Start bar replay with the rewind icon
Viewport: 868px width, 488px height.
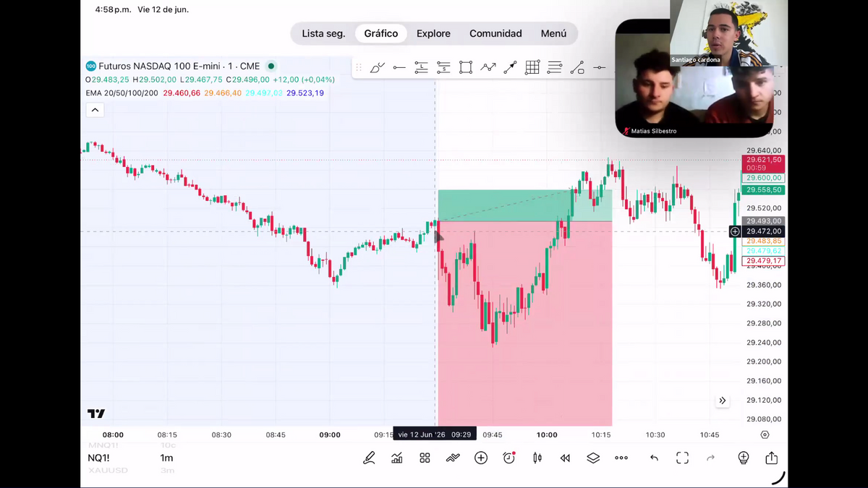click(565, 458)
